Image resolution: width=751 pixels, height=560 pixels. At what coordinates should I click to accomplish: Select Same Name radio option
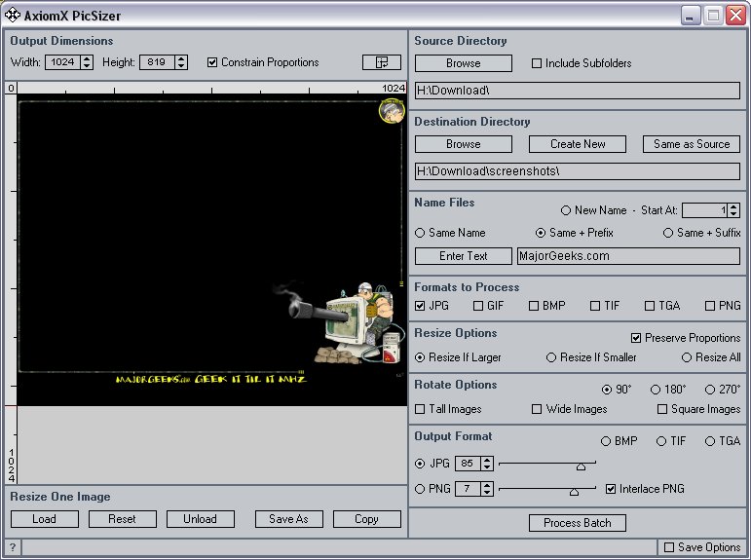pos(420,233)
